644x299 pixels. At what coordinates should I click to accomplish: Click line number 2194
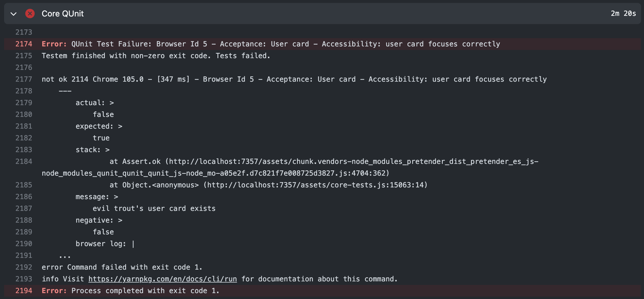(24, 291)
